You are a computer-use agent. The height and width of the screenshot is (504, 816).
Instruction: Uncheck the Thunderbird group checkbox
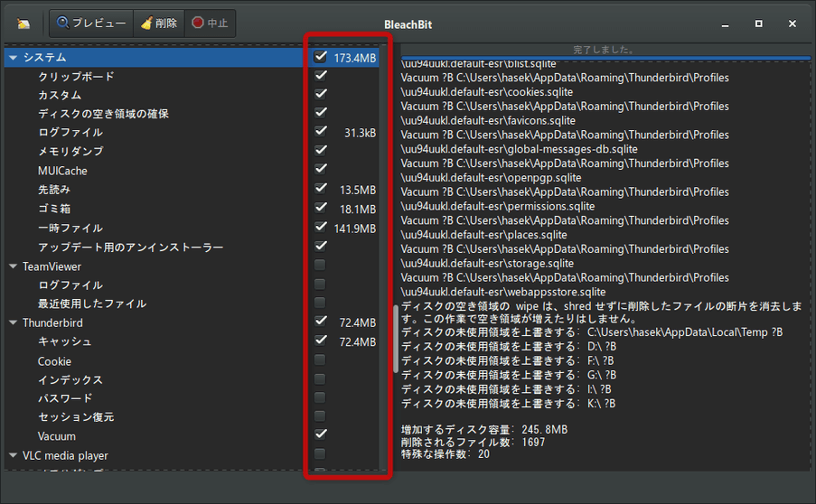tap(321, 321)
